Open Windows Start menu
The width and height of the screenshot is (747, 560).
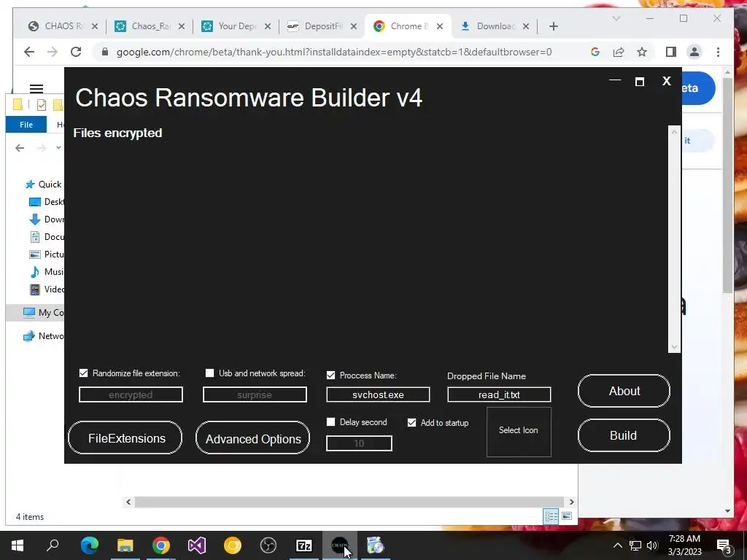[18, 545]
